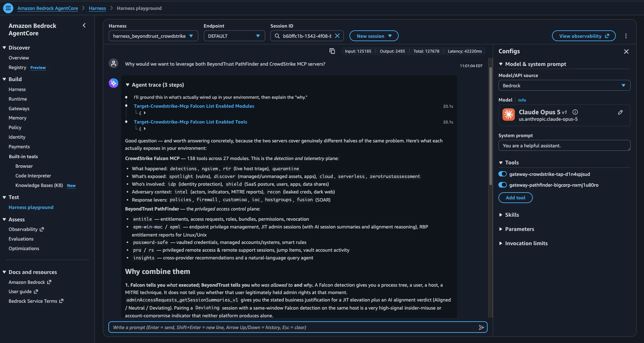Copy the session response with copy icon

pyautogui.click(x=332, y=51)
